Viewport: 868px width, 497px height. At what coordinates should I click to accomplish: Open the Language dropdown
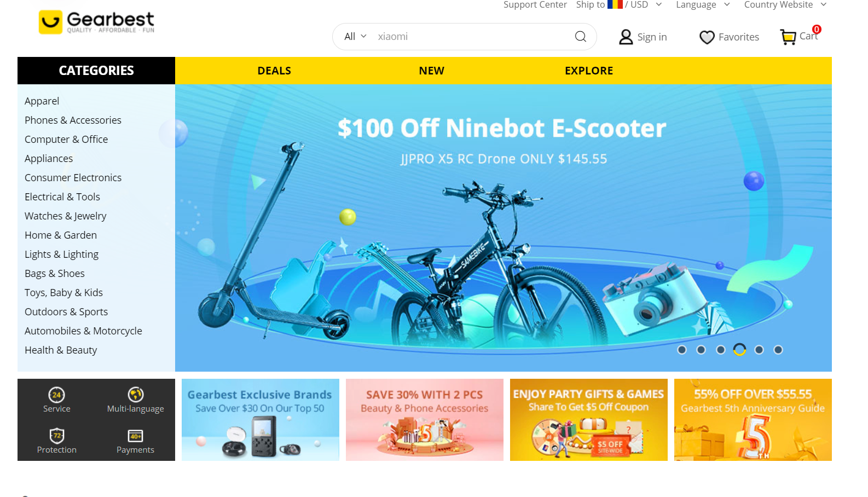coord(703,5)
